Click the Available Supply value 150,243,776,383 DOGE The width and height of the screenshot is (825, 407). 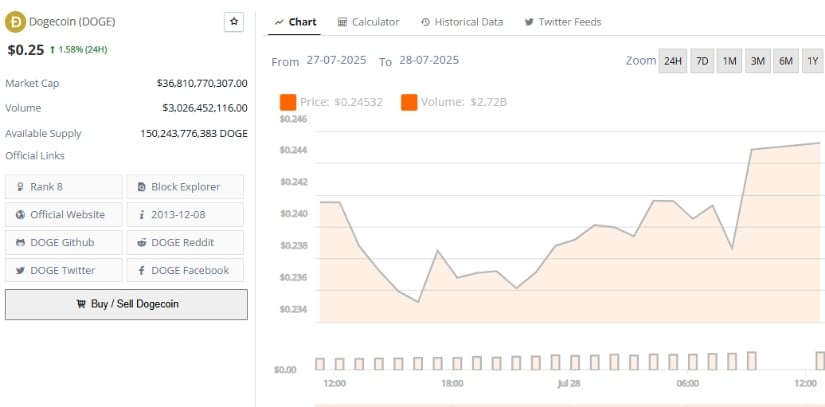pos(194,134)
